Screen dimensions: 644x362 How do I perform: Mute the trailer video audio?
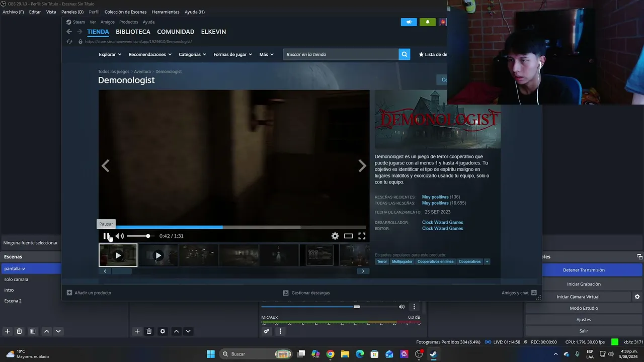[x=120, y=236]
